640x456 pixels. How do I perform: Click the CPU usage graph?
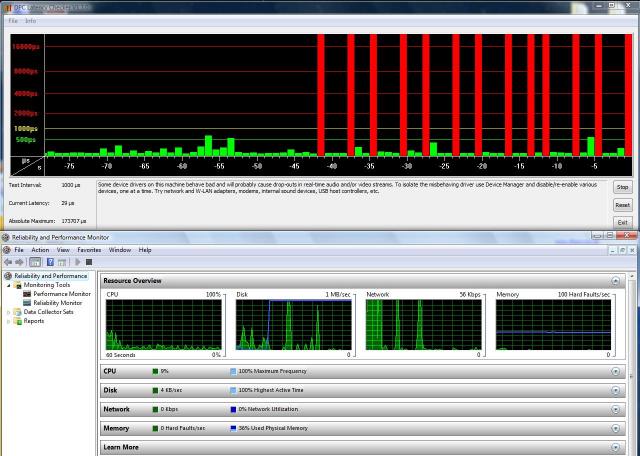(x=164, y=325)
